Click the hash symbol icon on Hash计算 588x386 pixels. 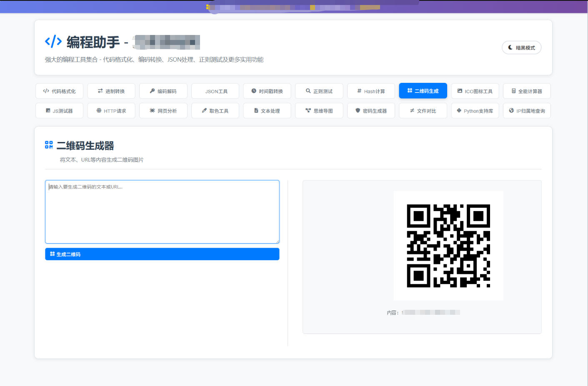(x=359, y=91)
